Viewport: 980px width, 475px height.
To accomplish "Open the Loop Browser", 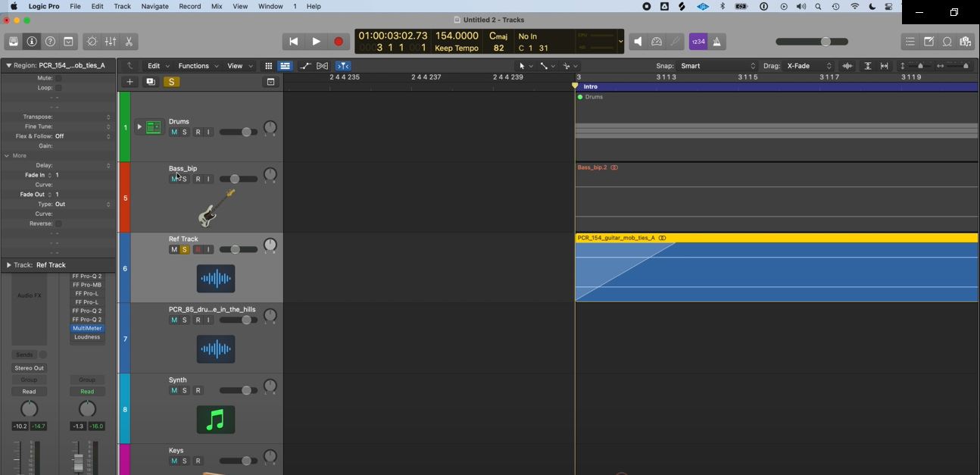I will pyautogui.click(x=947, y=42).
